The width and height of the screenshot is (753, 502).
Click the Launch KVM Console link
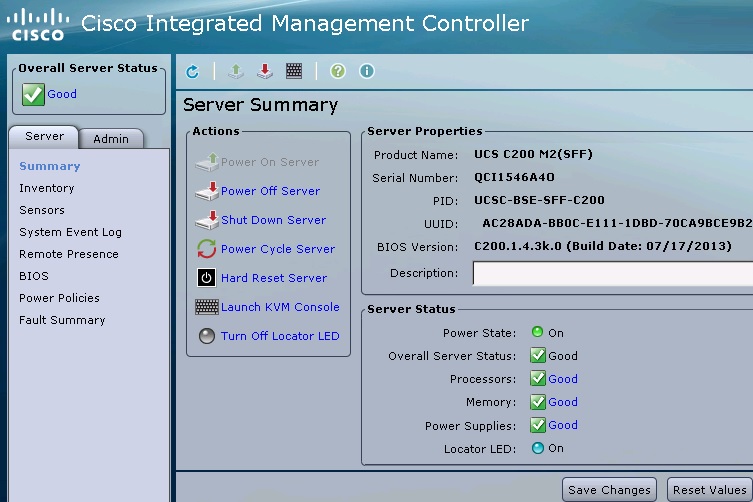pos(280,307)
